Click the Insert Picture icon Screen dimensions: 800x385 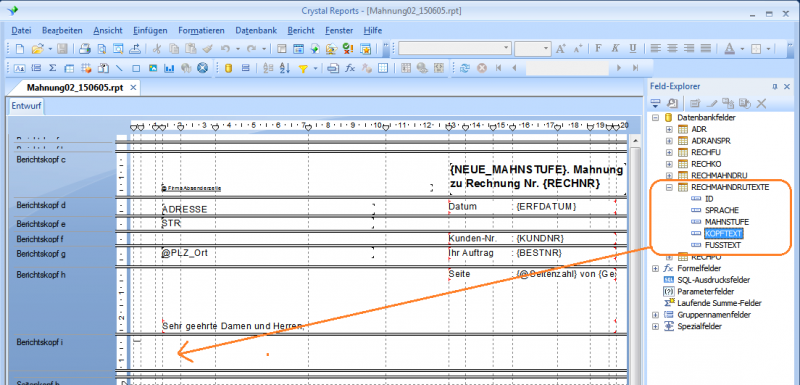click(153, 68)
